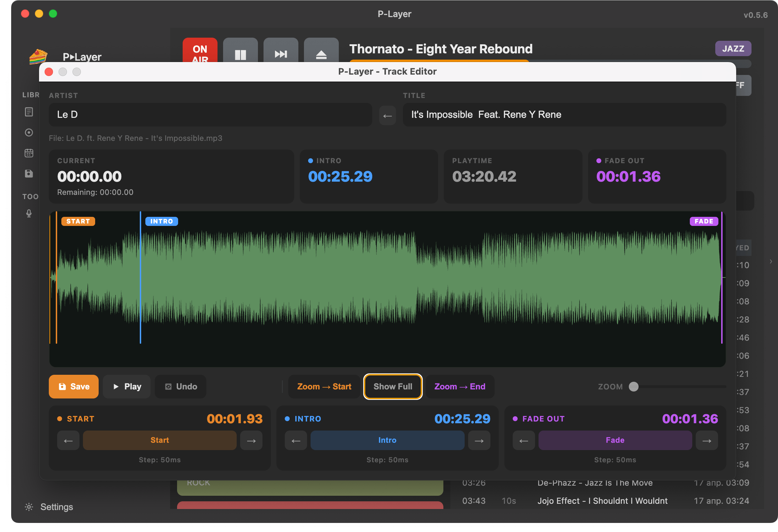Viewport: 778px width, 532px height.
Task: Click the PLAYTIME value 03:20.42
Action: 484,177
